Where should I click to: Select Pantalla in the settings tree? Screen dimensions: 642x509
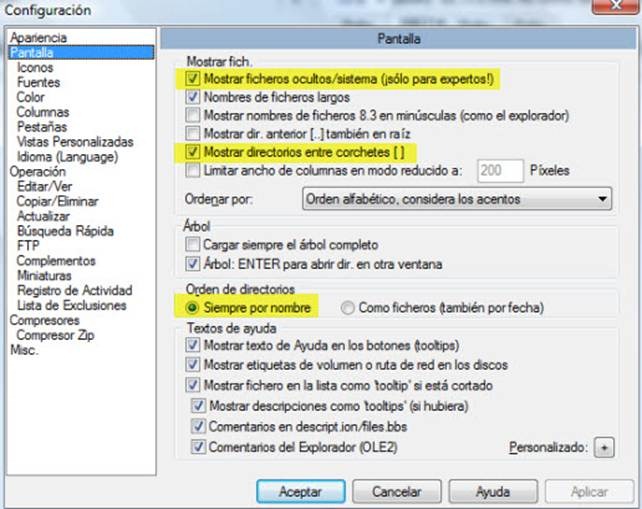pos(81,52)
